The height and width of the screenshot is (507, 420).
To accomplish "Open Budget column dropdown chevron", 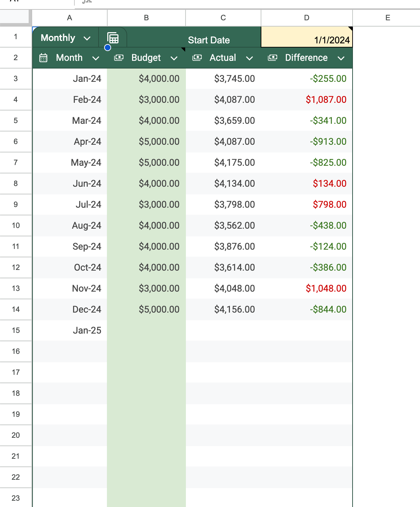I will click(174, 58).
